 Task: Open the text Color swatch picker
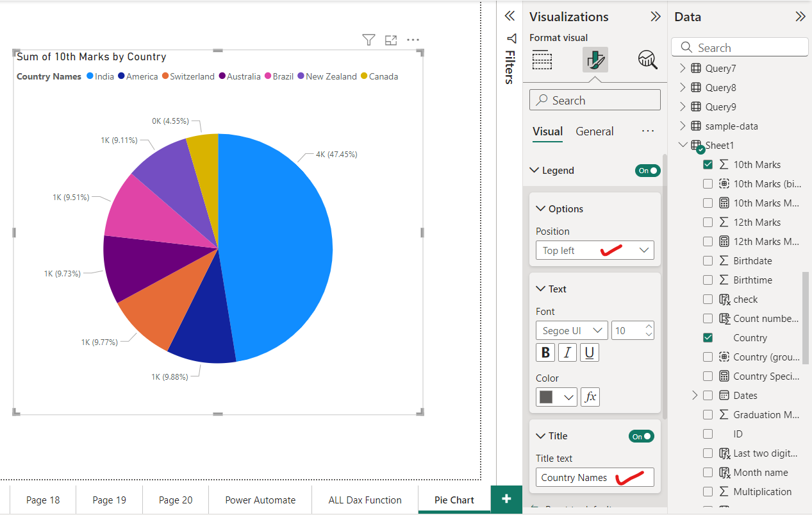[556, 396]
